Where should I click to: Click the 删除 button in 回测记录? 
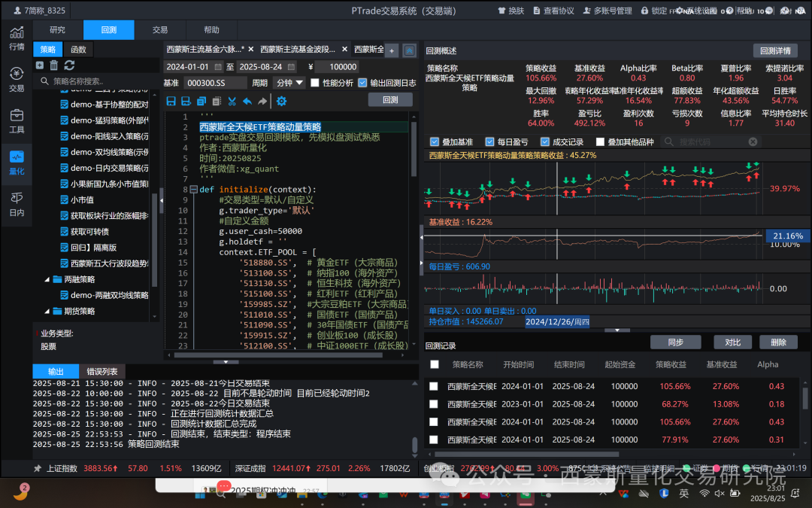[778, 342]
